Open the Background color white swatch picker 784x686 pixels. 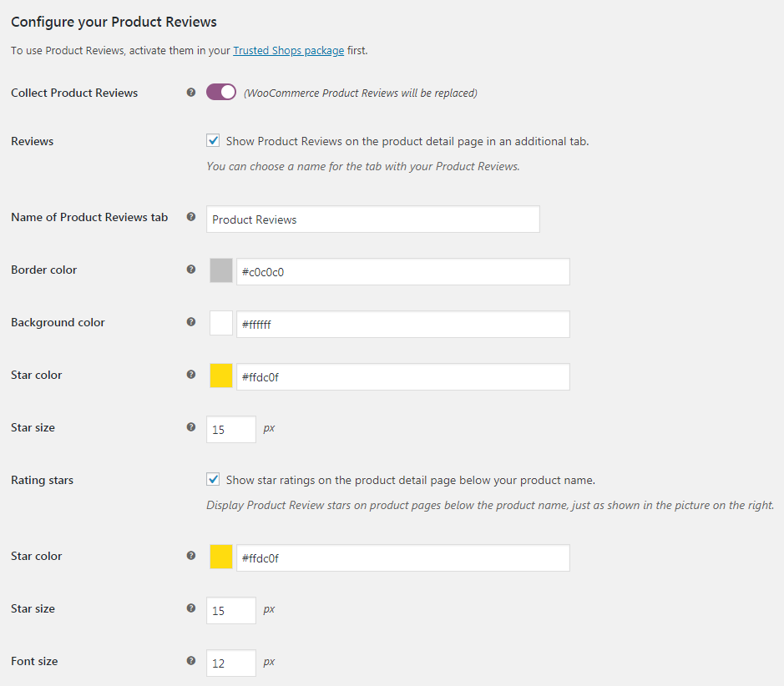tap(221, 323)
